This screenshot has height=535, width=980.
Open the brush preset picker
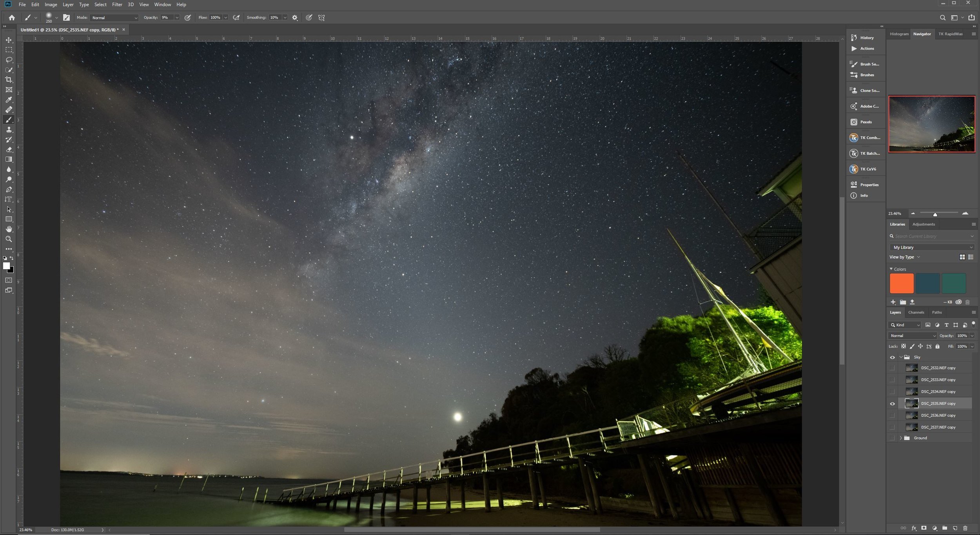pos(56,18)
